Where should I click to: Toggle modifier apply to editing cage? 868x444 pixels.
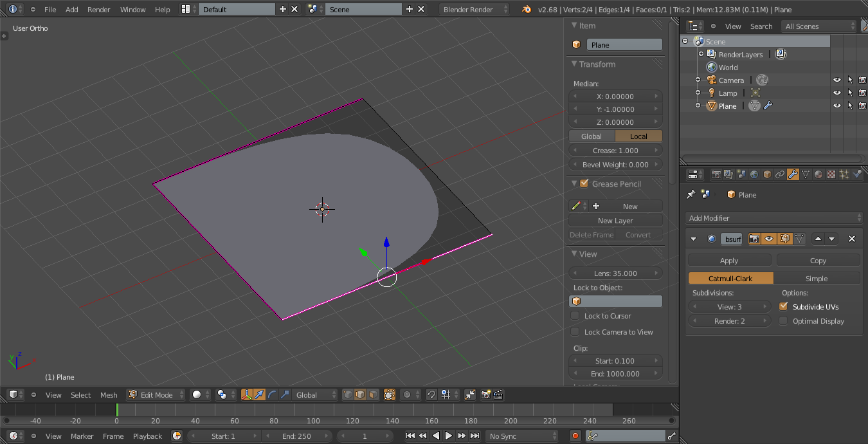[x=799, y=239]
